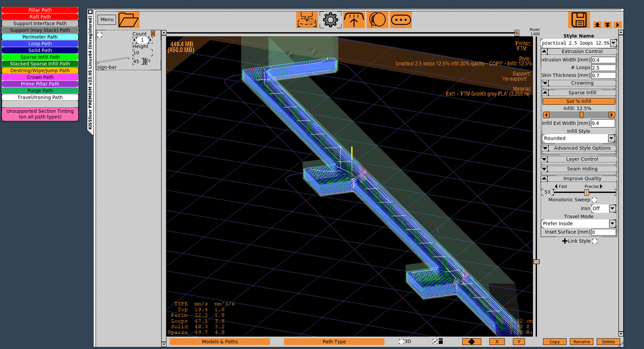644x349 pixels.
Task: Click the down-arrow icon beside save
Action: pyautogui.click(x=607, y=25)
